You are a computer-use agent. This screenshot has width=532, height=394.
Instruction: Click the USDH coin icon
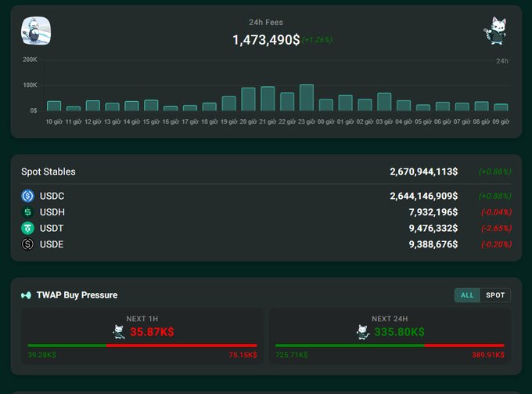pyautogui.click(x=28, y=212)
